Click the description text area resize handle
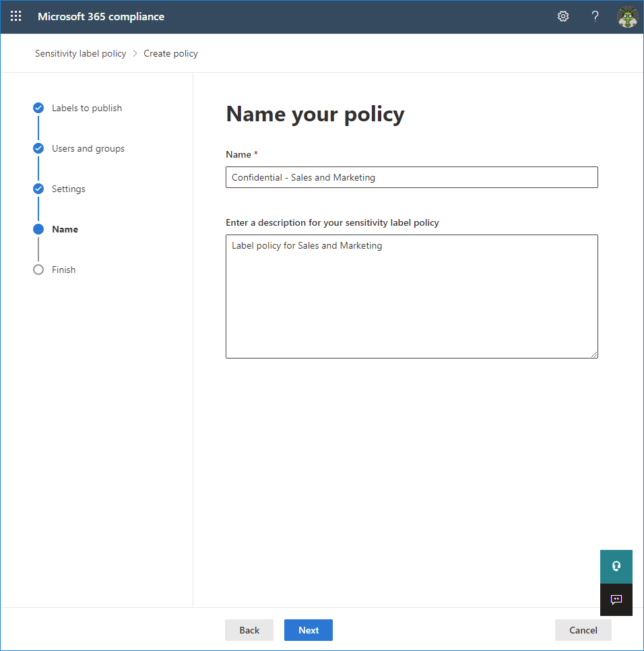The image size is (644, 651). click(x=594, y=354)
